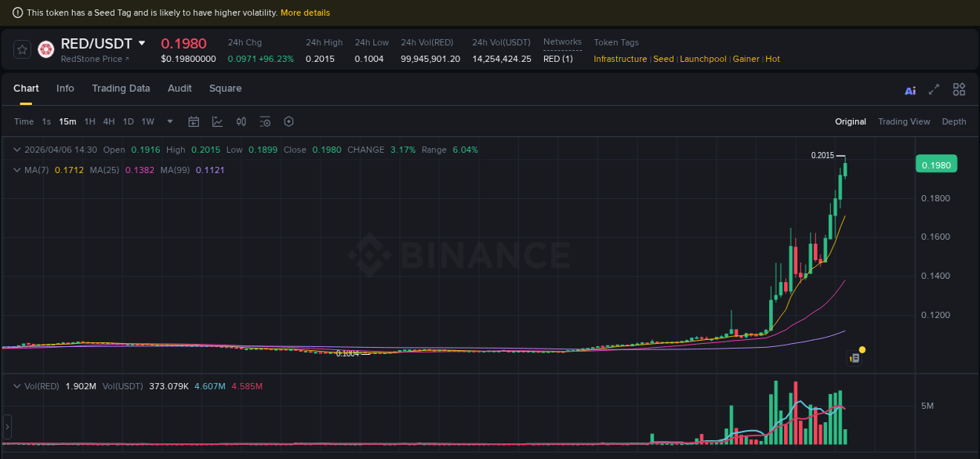
Task: Open the chart layout grid icon
Action: (959, 89)
